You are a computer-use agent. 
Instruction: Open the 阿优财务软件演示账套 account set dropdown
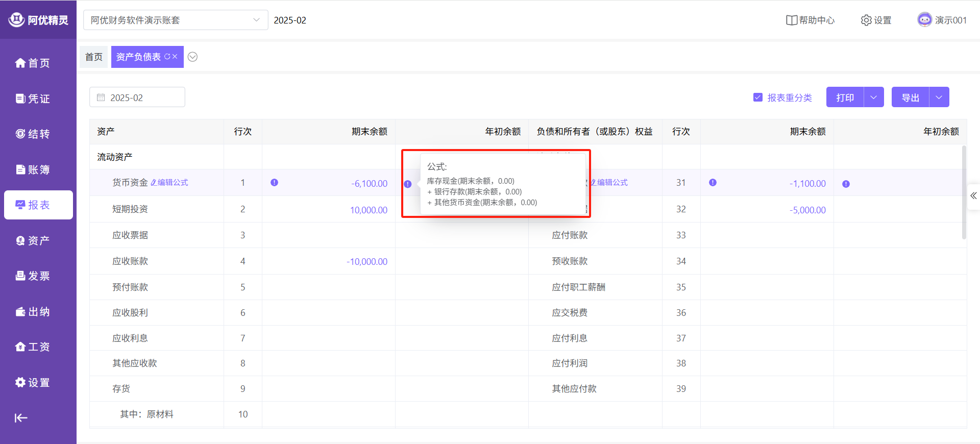coord(175,20)
